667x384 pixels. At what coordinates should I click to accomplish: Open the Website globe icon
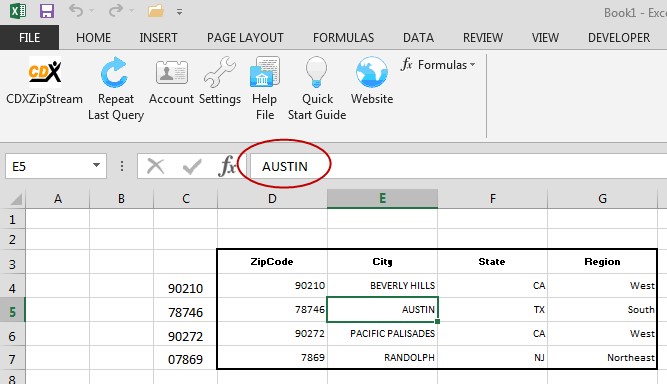(372, 82)
